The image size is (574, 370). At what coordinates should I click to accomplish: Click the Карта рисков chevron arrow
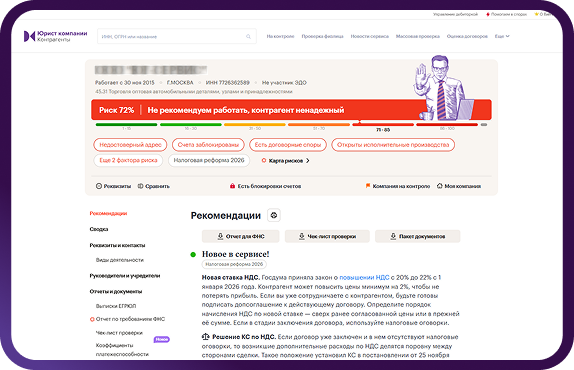click(308, 161)
